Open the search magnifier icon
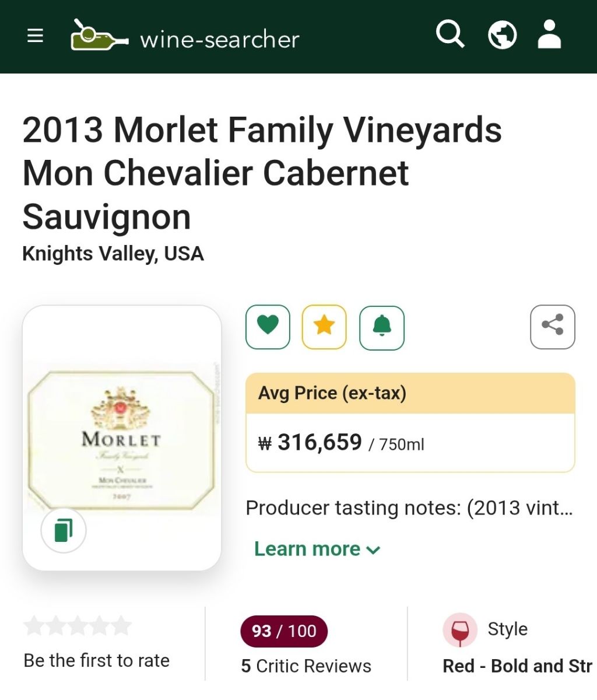Viewport: 597px width, 700px height. coord(450,34)
